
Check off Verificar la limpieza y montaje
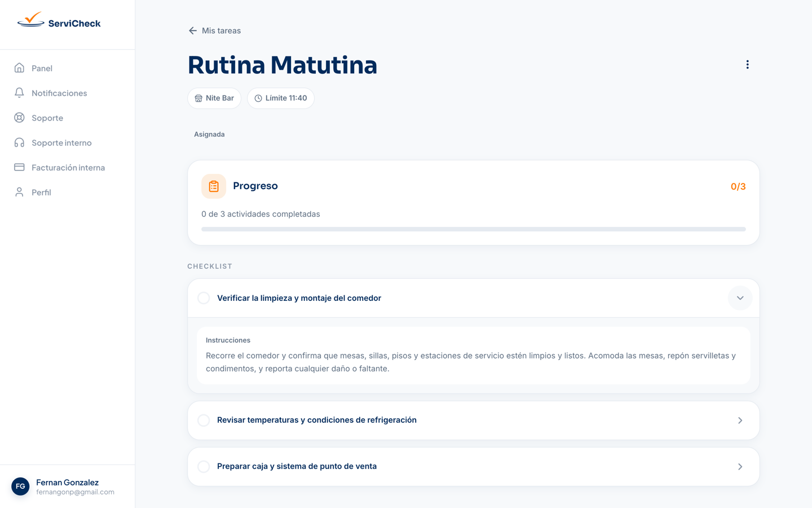[204, 298]
